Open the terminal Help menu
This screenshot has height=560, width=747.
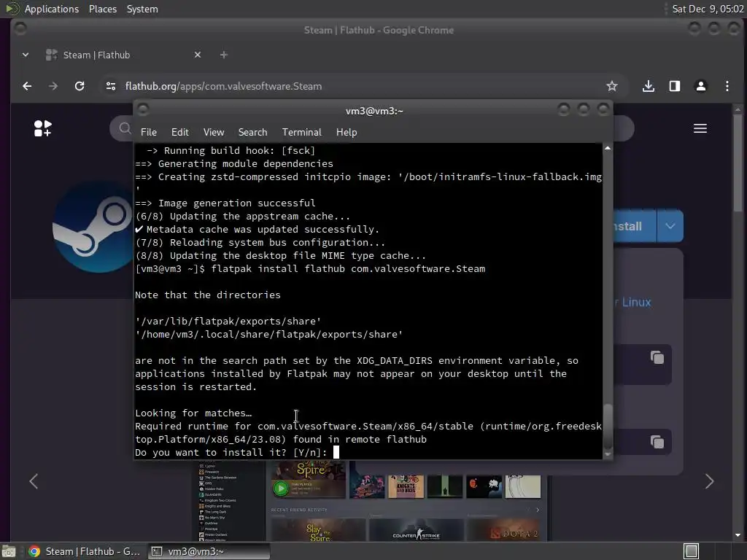pyautogui.click(x=347, y=133)
